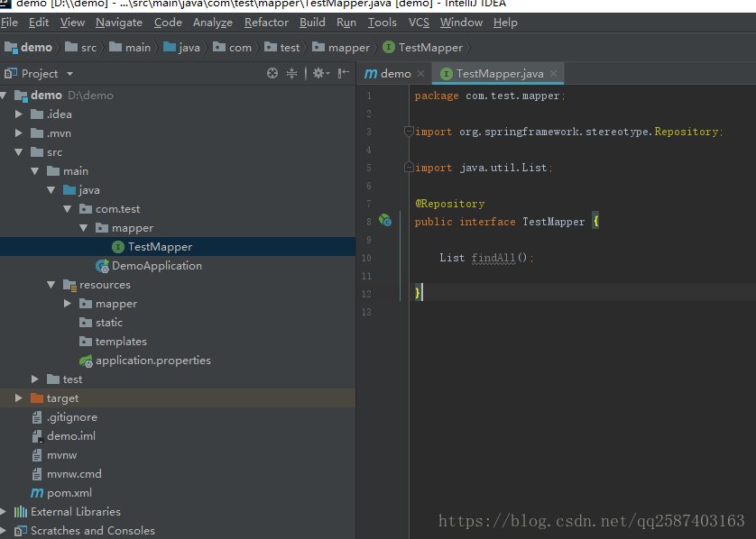The height and width of the screenshot is (539, 756).
Task: Click the Spring bean gutter icon
Action: pyautogui.click(x=384, y=220)
